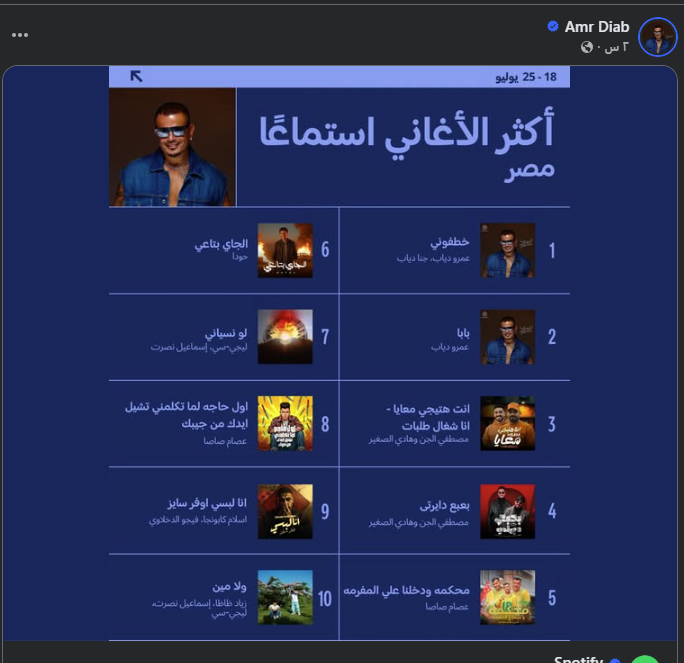This screenshot has height=663, width=684.
Task: Click the artist text 'عمرو دياب، جنا دياب'
Action: (433, 258)
